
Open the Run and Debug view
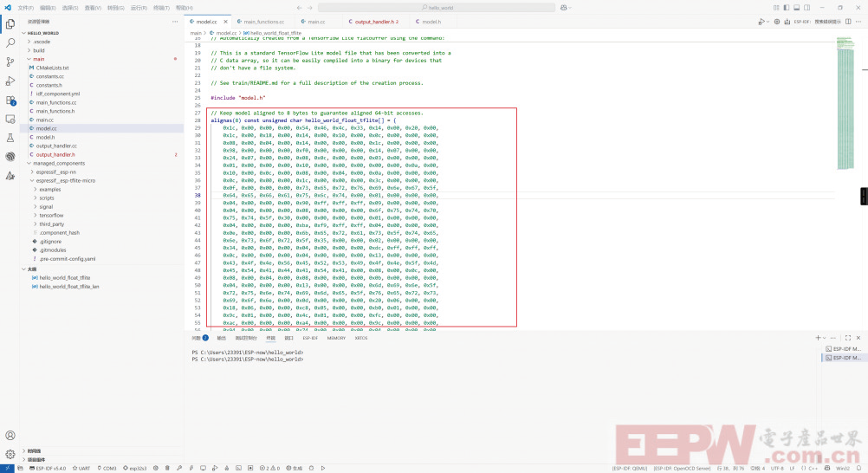click(10, 81)
